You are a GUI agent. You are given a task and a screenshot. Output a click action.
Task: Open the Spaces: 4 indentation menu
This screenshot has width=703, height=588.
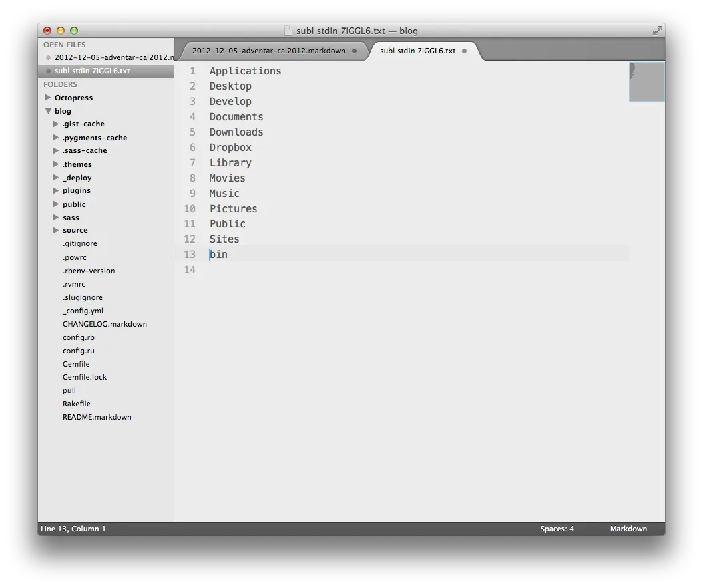(x=557, y=529)
